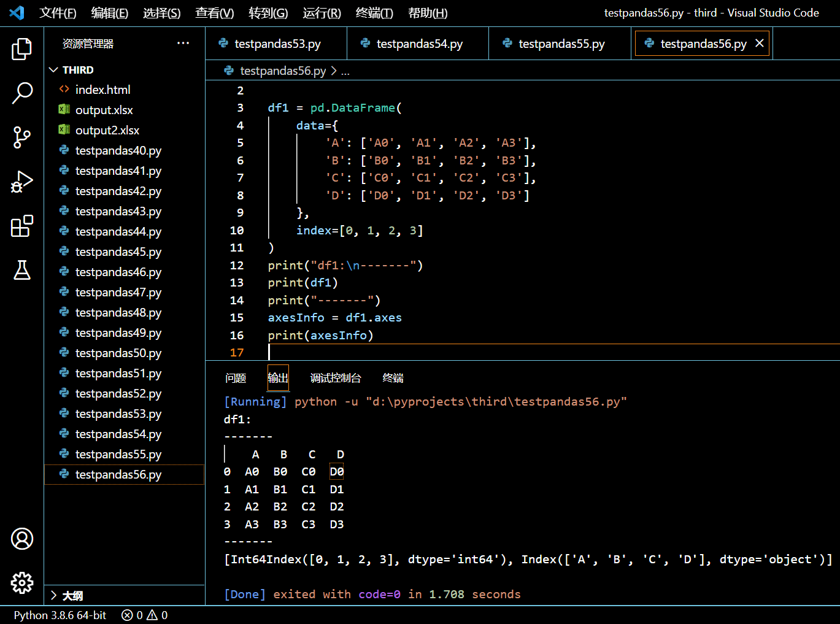
Task: Open the 选择(S) menu
Action: (162, 13)
